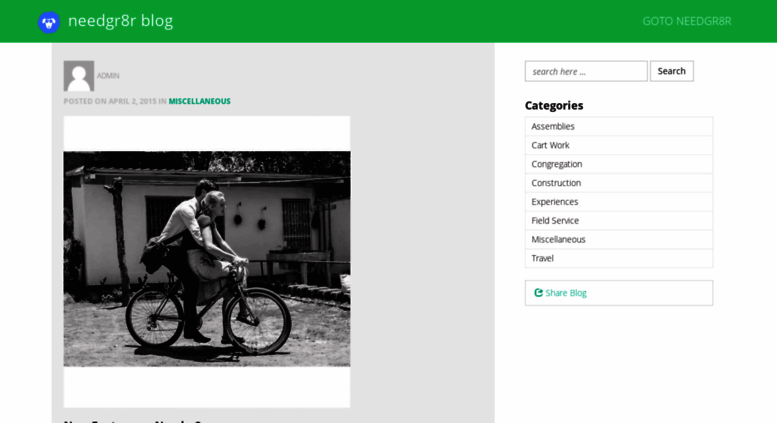Open the bicycle couple post photo
The width and height of the screenshot is (777, 423).
207,262
